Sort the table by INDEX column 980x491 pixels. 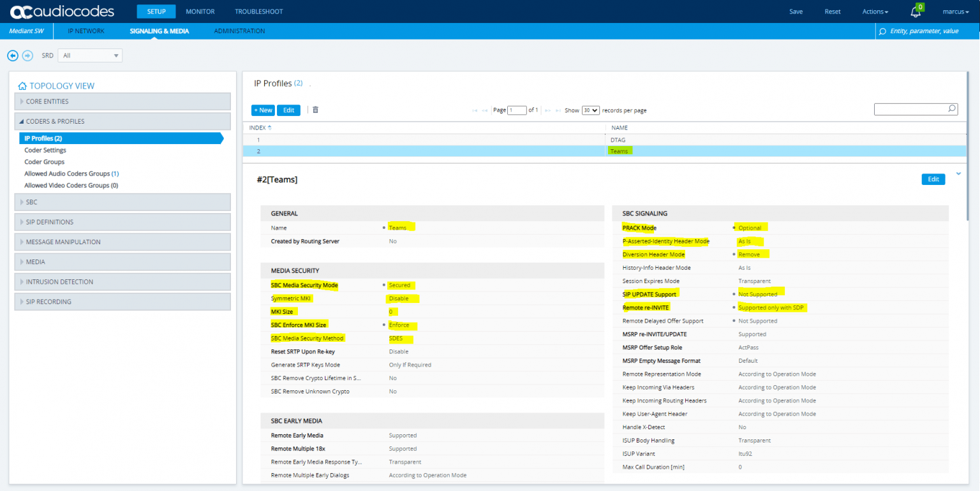tap(258, 128)
